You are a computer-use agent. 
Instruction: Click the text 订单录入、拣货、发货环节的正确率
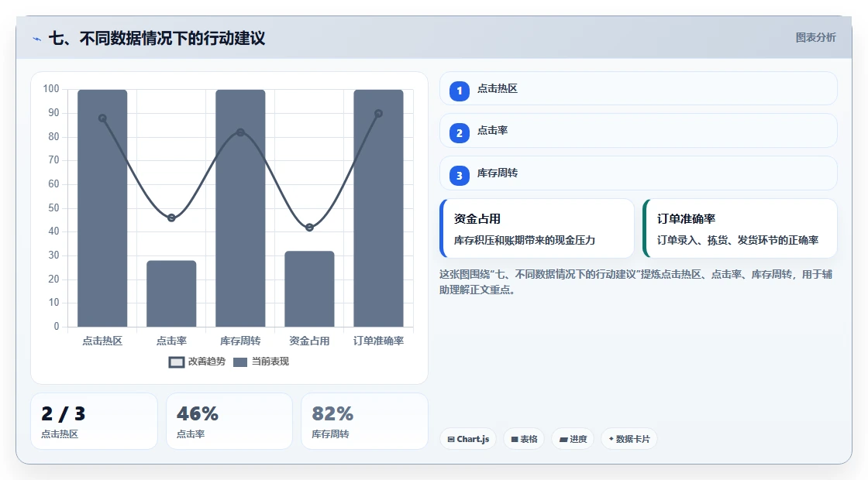point(738,241)
